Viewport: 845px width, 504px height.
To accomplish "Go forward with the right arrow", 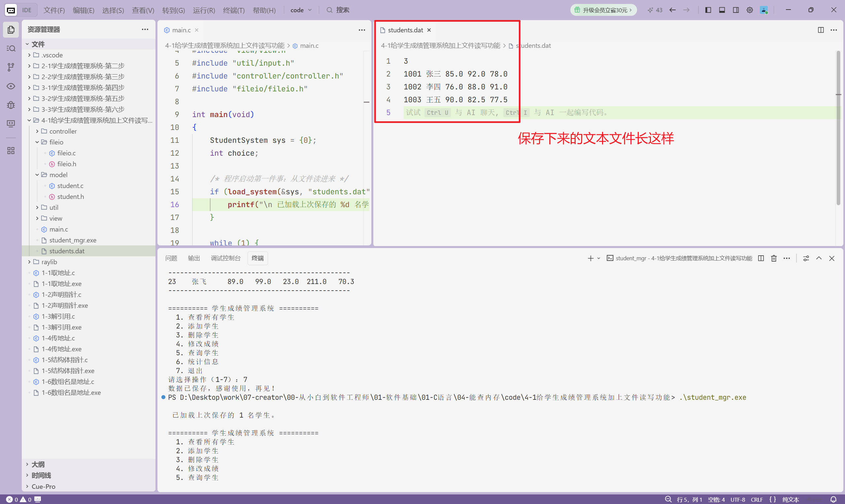I will (686, 10).
